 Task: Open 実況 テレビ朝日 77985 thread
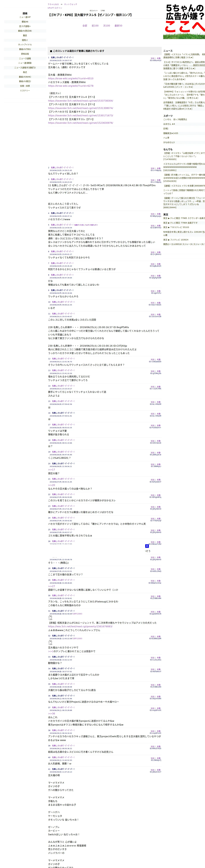point(184,218)
